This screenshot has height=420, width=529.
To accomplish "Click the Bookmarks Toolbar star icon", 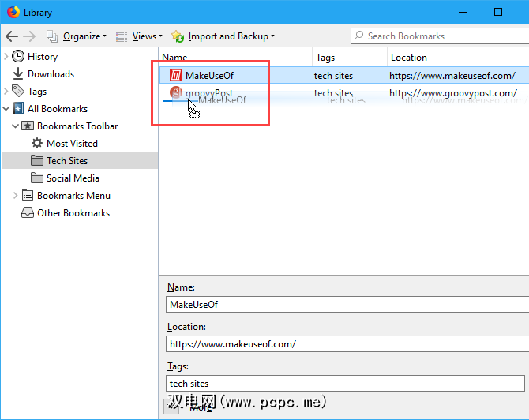I will pyautogui.click(x=28, y=126).
